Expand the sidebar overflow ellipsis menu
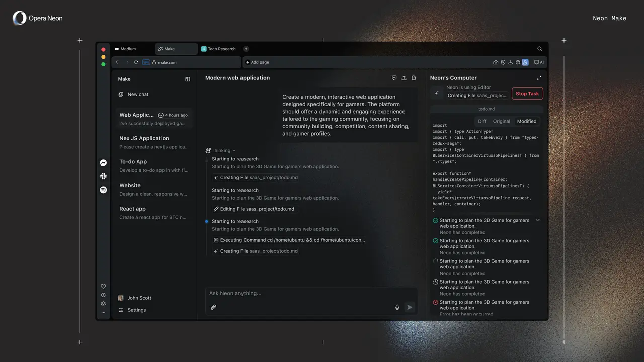Viewport: 644px width, 362px height. pos(103,312)
